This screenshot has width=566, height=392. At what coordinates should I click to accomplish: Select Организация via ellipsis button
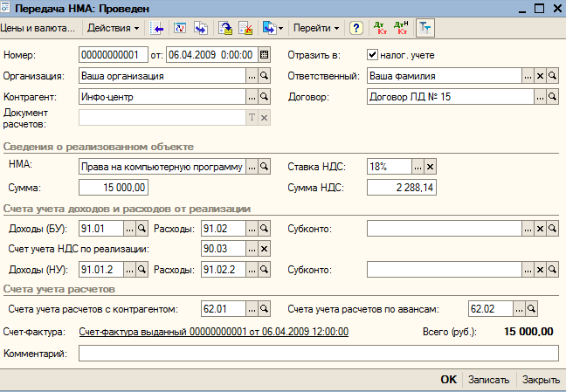(252, 76)
